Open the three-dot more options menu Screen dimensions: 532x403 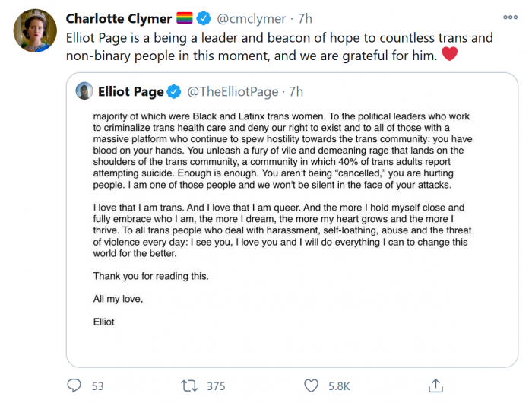coord(510,17)
